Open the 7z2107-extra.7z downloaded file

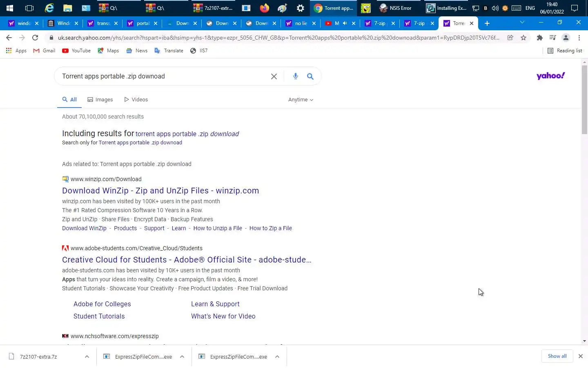(x=38, y=357)
